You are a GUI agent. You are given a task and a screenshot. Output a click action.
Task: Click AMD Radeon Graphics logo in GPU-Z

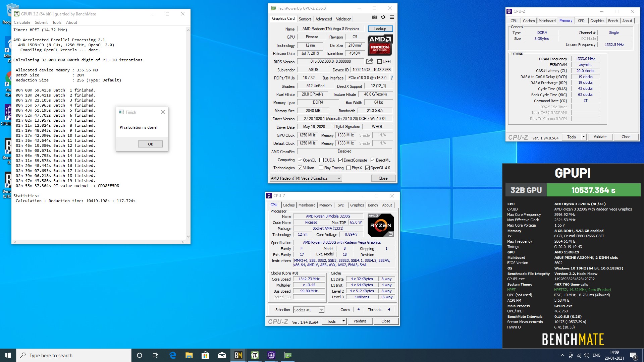point(380,45)
